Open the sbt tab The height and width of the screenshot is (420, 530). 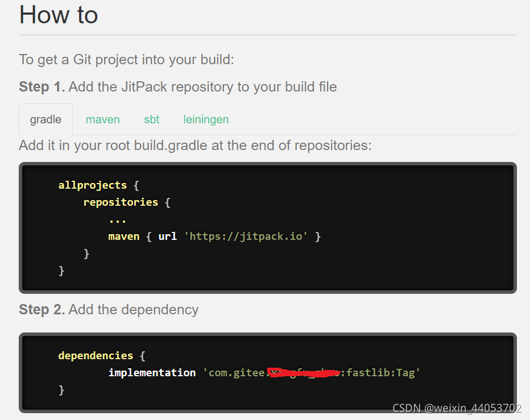click(151, 119)
